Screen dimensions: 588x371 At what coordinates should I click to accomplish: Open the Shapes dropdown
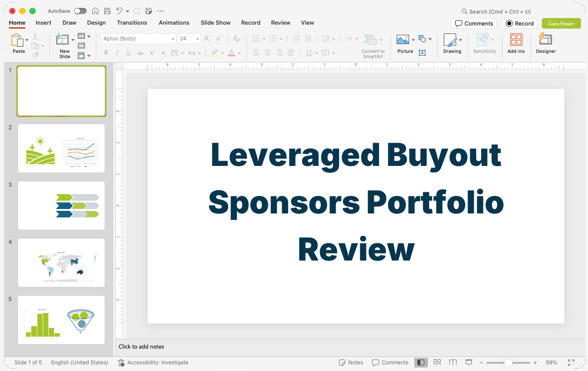click(x=425, y=39)
